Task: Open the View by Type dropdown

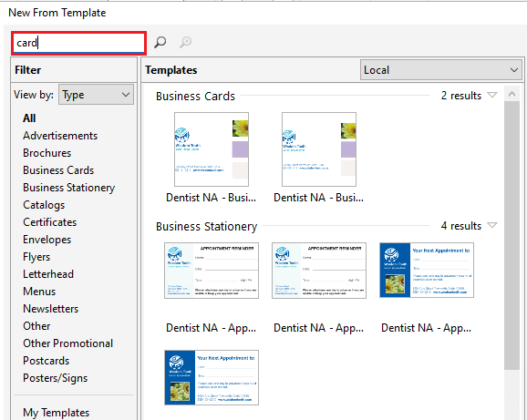Action: pos(96,95)
